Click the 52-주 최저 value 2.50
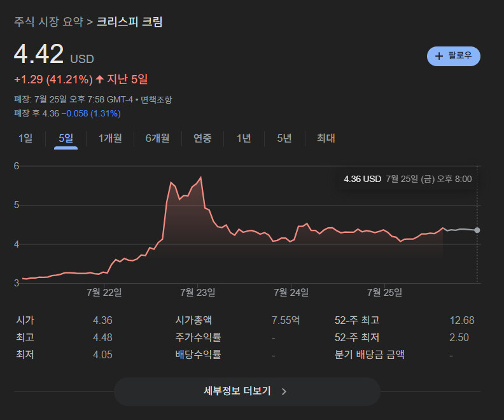Screen dimensions: 504x420 459,337
